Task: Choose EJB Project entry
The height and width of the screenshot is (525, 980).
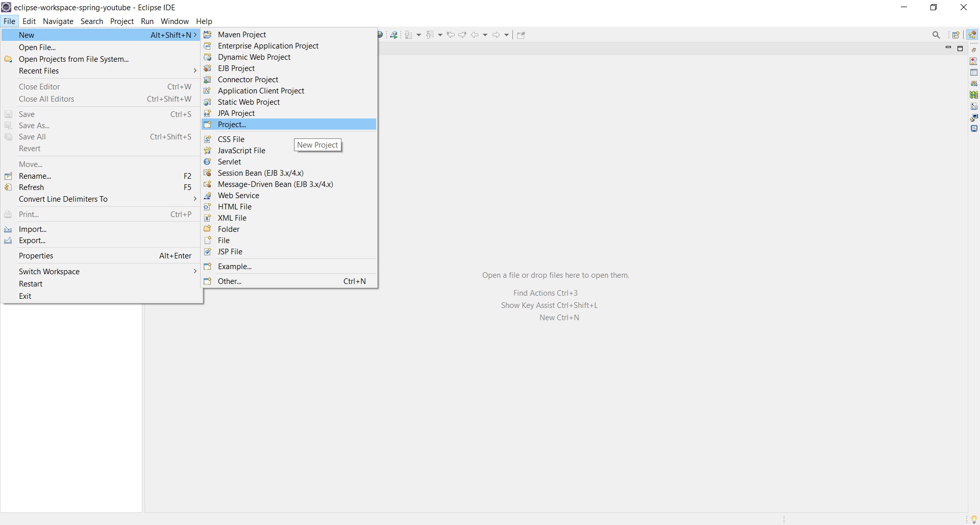Action: point(289,68)
